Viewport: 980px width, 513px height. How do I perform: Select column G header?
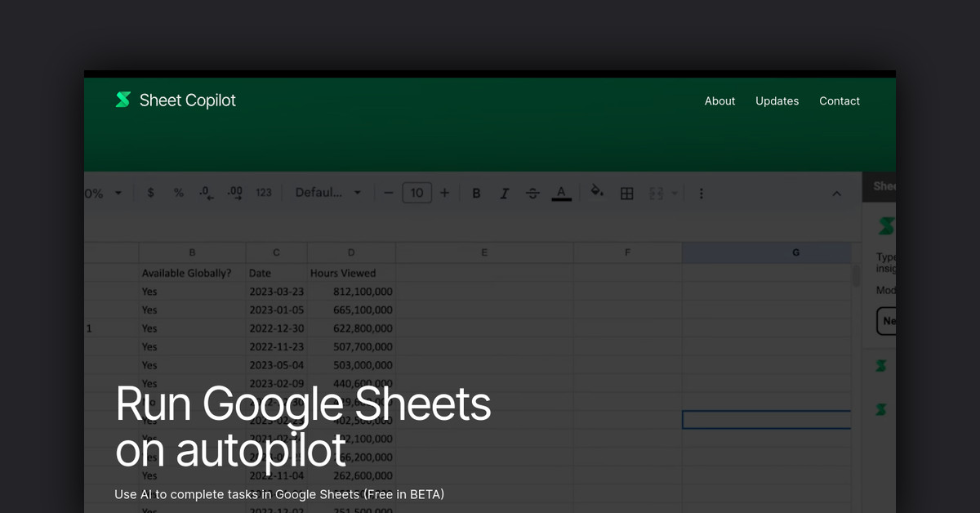click(x=795, y=252)
